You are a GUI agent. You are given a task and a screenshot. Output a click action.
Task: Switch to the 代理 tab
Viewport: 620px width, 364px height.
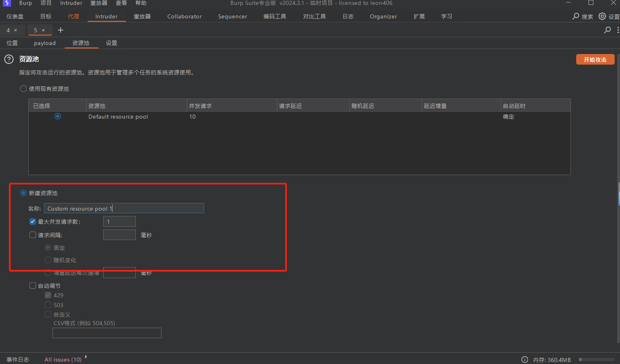click(74, 16)
